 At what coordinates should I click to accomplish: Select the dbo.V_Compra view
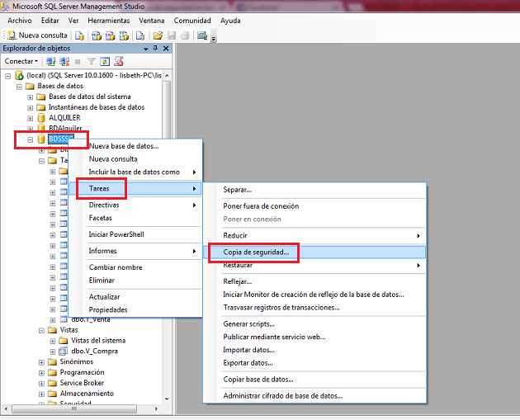(x=96, y=351)
